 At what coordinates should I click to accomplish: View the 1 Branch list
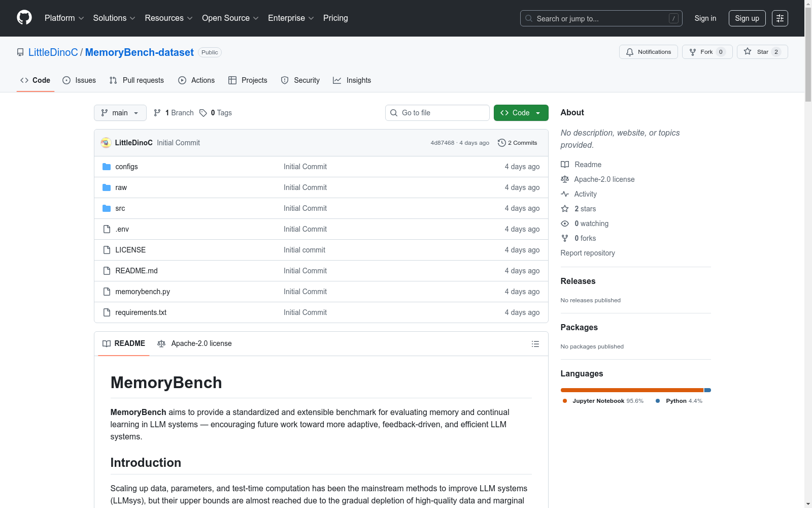tap(174, 113)
